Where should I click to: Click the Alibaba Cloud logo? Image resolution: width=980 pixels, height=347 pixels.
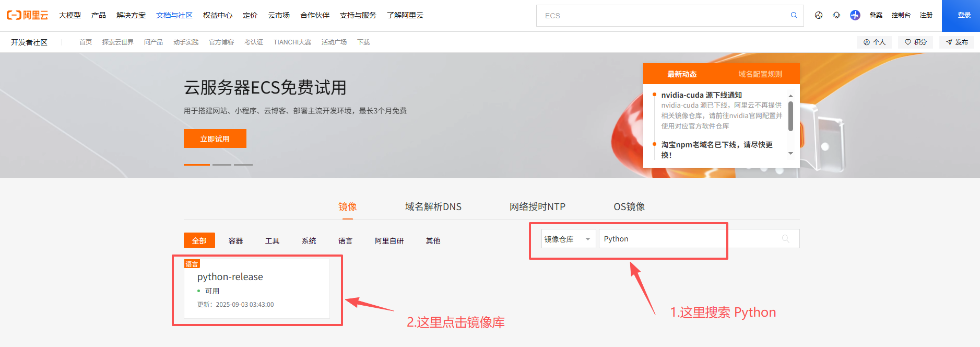[x=27, y=15]
